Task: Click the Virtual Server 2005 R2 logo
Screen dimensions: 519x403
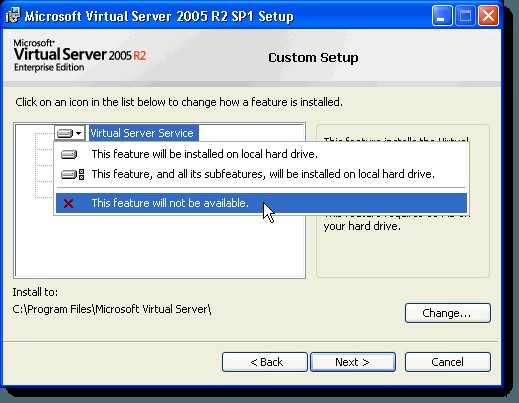Action: (x=80, y=56)
